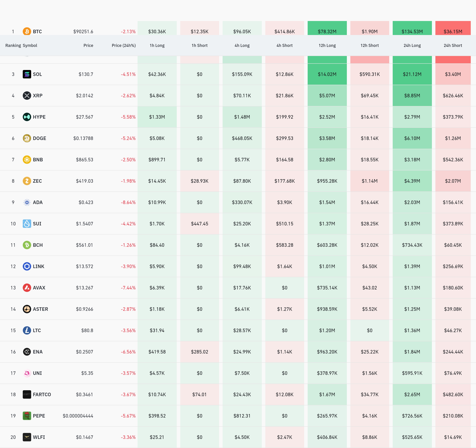Sort by the Price column header
This screenshot has height=448, width=476.
(88, 45)
